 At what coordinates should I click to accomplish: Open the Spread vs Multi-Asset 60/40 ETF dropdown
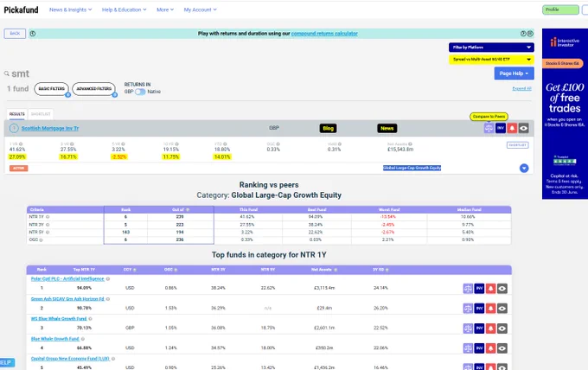[x=491, y=60]
